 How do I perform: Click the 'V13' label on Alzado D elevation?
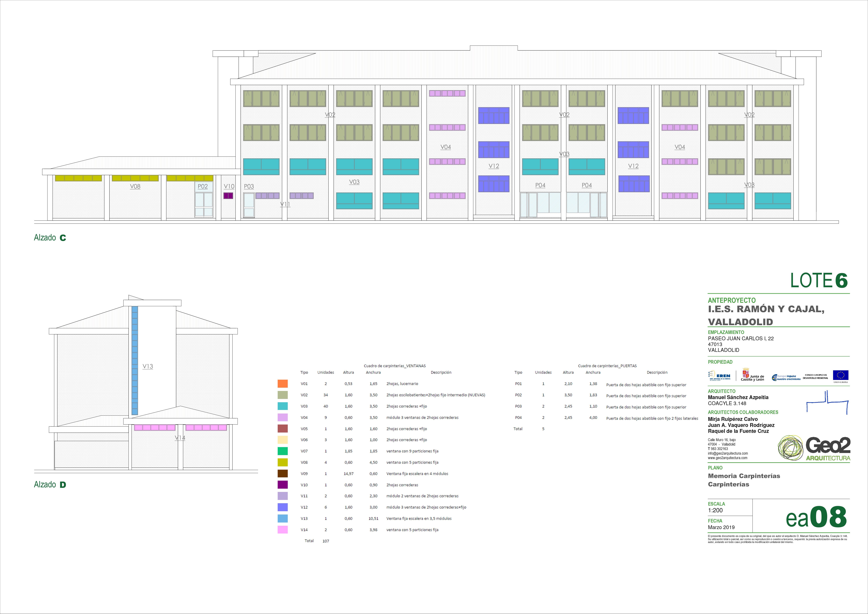148,366
